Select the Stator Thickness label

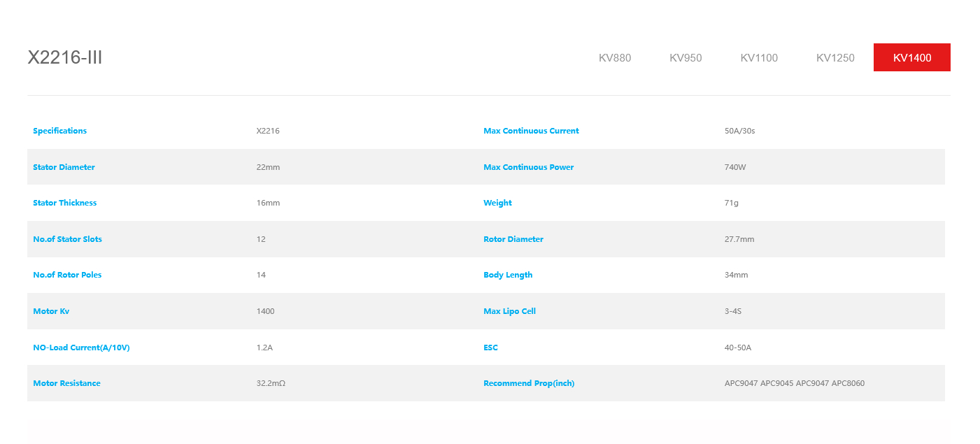point(65,203)
